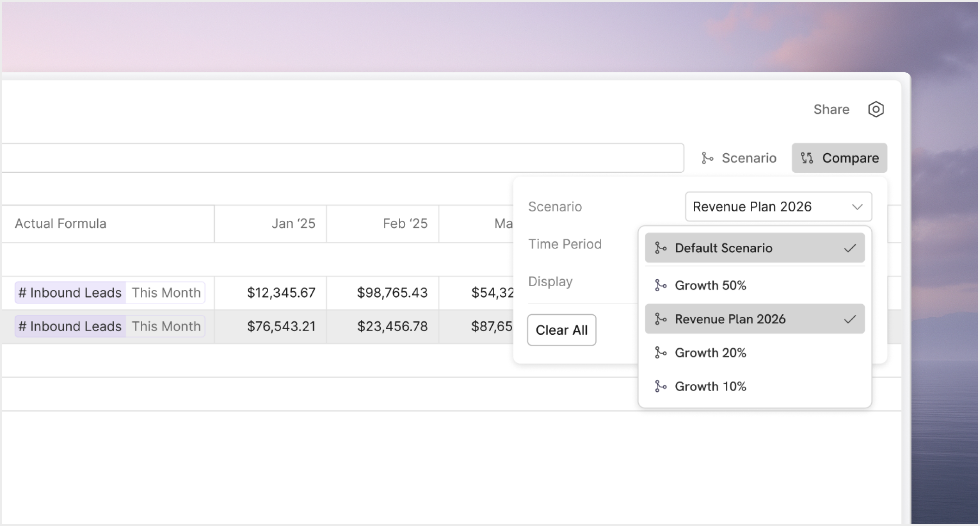Uncheck the Revenue Plan 2026 option checkmark
980x526 pixels.
pyautogui.click(x=850, y=319)
